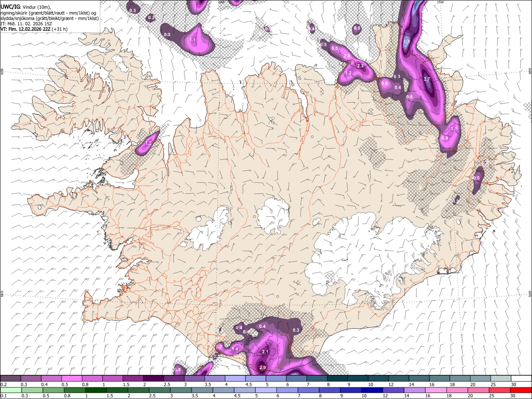
Task: Pick the pale grey 25 snow-scale swatch
Action: 501,379
